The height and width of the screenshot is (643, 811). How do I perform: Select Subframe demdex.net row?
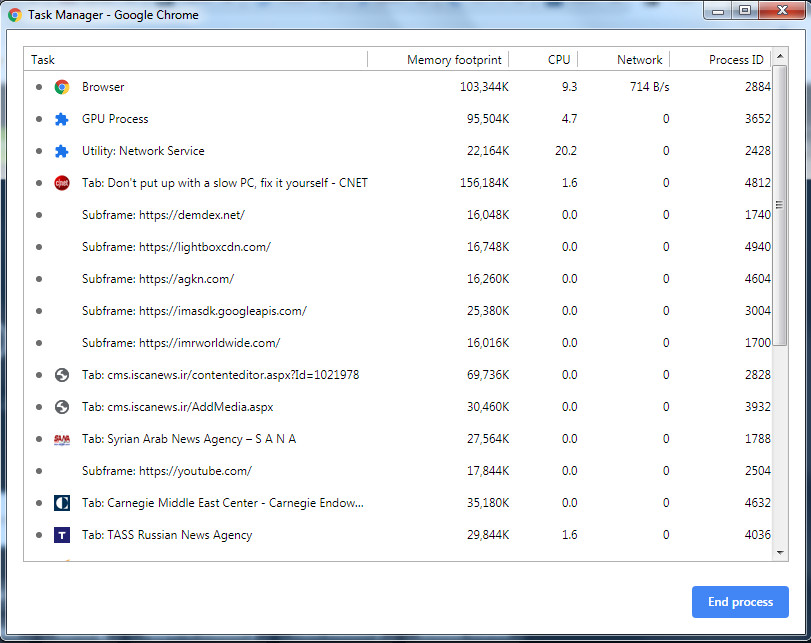(398, 215)
